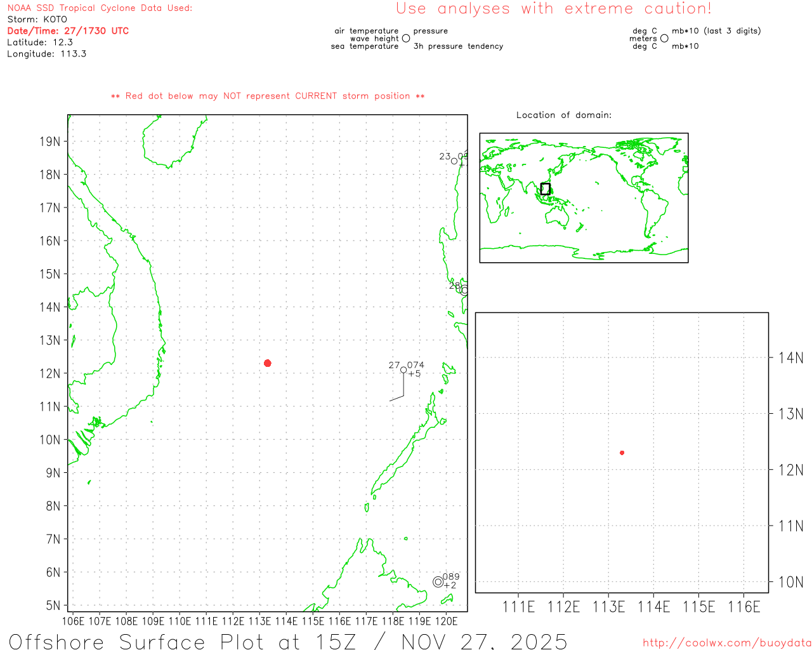Click the +2 pressure tendency value
Screen dimensions: 812x650
pyautogui.click(x=450, y=585)
